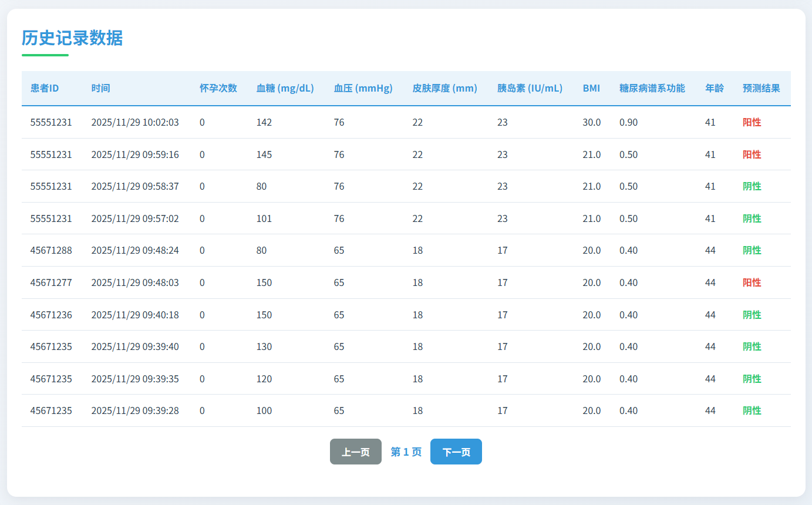This screenshot has width=812, height=505.
Task: Click the 血糖 (mg/dL) column header
Action: (285, 88)
